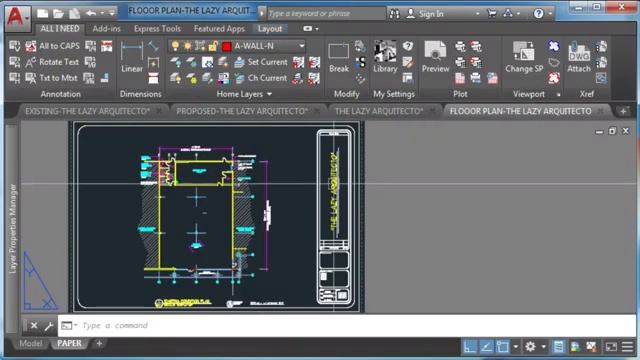Switch to PROPOSED-THE LAZY ARQUITECTO file tab

(242, 111)
